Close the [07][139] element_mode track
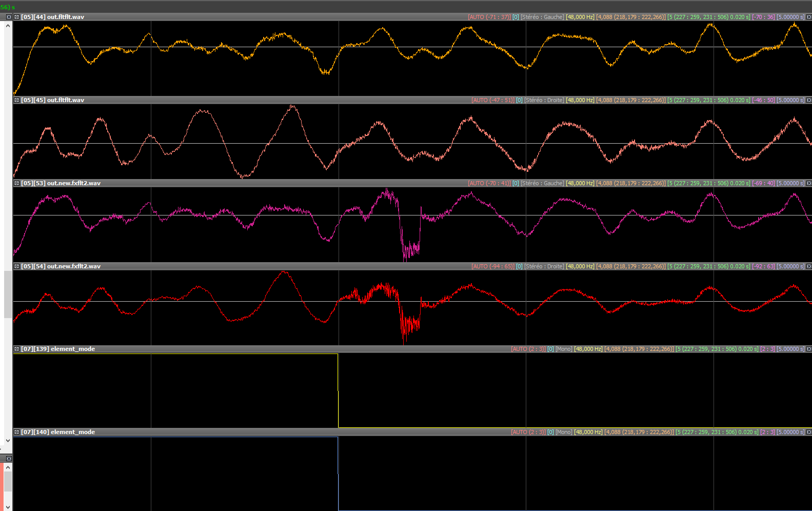Image resolution: width=812 pixels, height=511 pixels. pyautogui.click(x=809, y=349)
